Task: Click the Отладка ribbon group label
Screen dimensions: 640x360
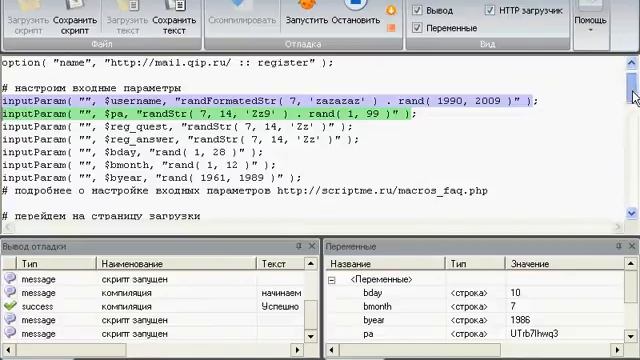Action: [x=303, y=44]
